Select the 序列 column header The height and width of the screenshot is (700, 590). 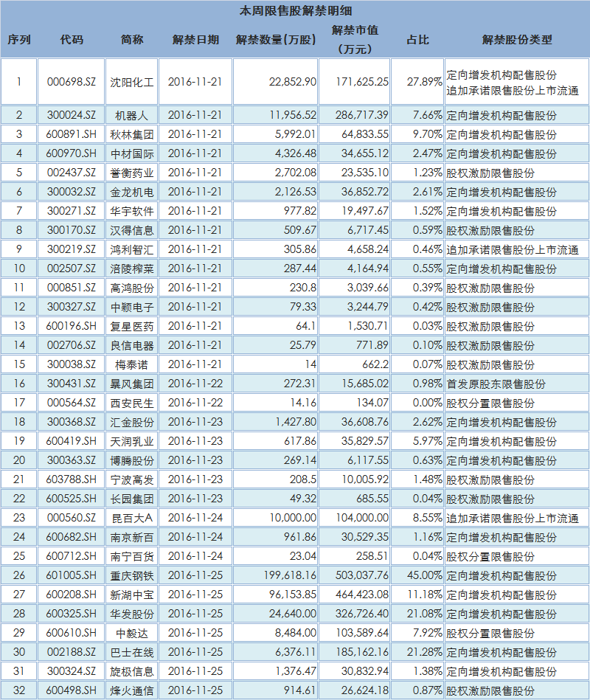pyautogui.click(x=18, y=40)
